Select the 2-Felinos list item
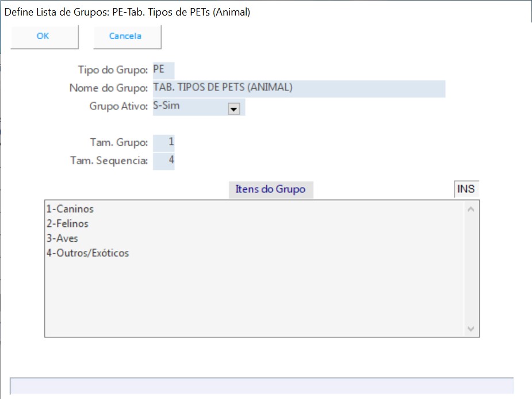532x399 pixels. tap(67, 223)
